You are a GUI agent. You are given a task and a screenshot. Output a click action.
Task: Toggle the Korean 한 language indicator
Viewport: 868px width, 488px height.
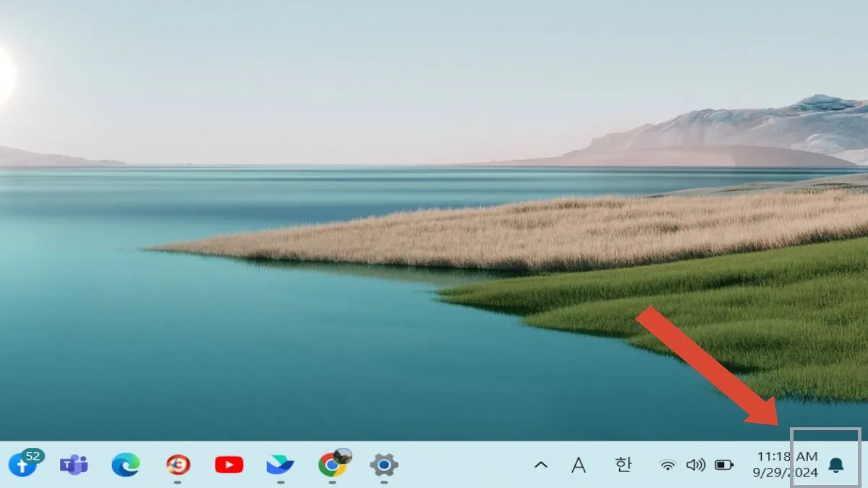click(623, 465)
